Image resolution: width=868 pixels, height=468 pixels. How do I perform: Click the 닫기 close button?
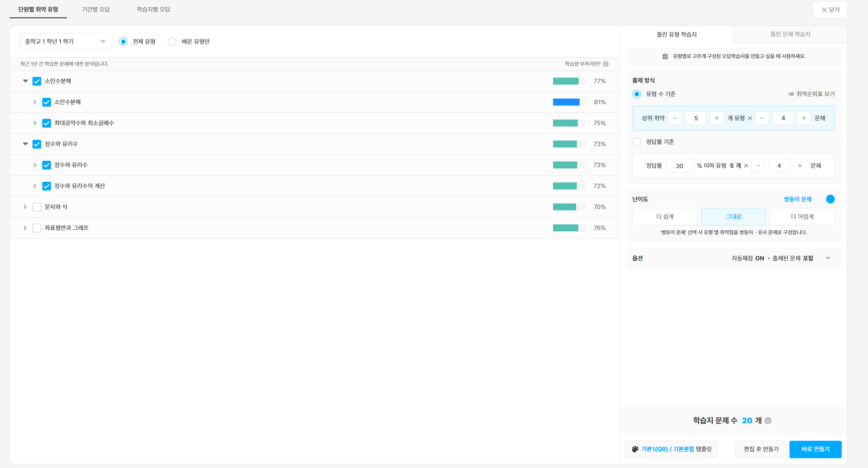(x=830, y=10)
